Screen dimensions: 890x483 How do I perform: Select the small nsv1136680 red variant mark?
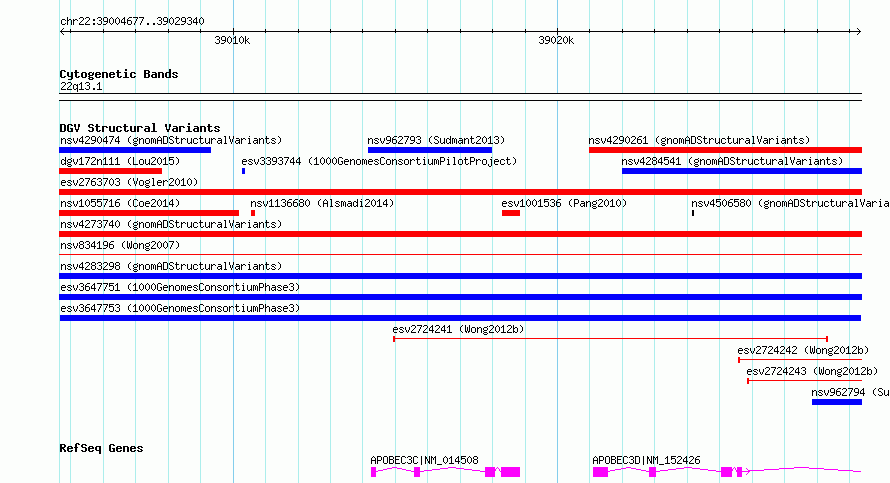click(x=253, y=213)
